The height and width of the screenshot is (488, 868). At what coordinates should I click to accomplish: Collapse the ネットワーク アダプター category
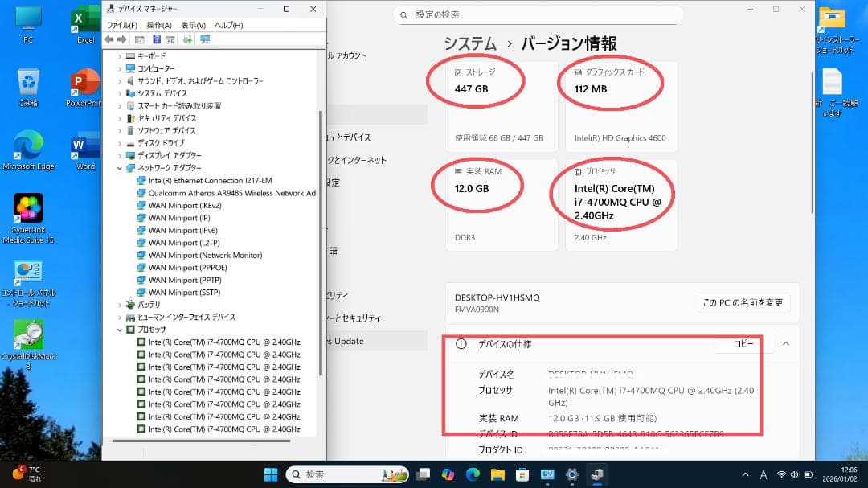pyautogui.click(x=121, y=168)
